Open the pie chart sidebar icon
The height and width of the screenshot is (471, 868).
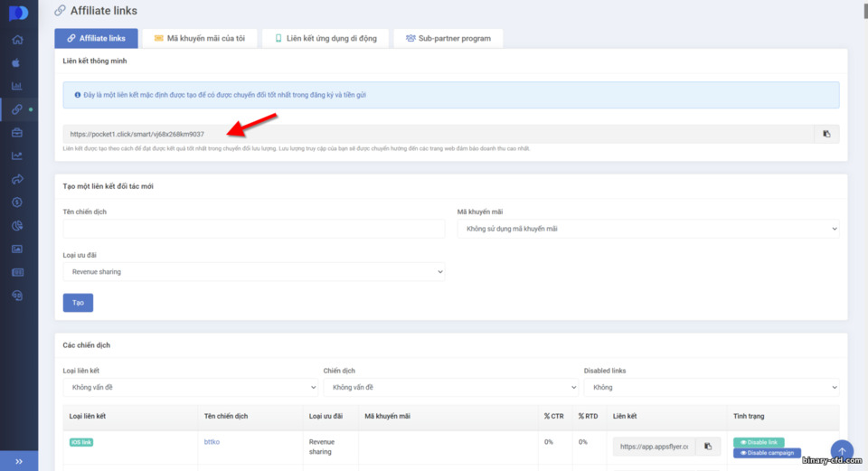click(17, 226)
